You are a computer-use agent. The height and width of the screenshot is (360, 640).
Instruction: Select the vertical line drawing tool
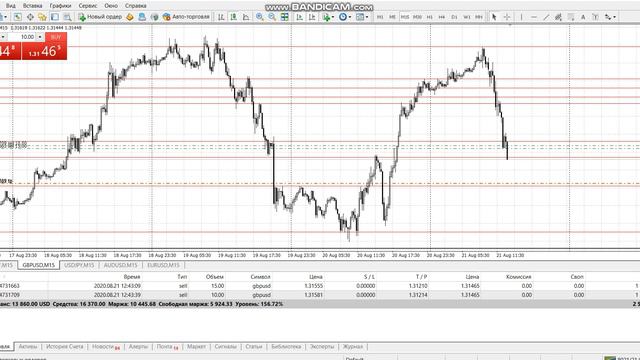tap(521, 17)
